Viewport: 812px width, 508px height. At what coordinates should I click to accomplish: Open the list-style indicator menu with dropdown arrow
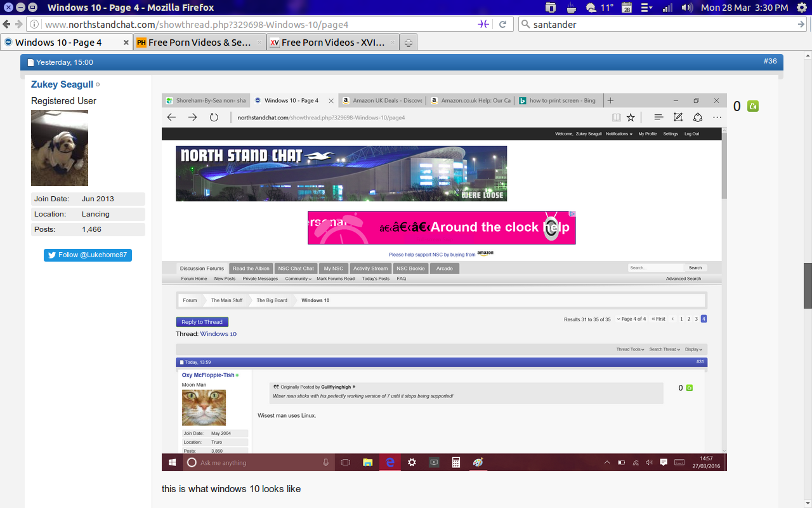[647, 8]
